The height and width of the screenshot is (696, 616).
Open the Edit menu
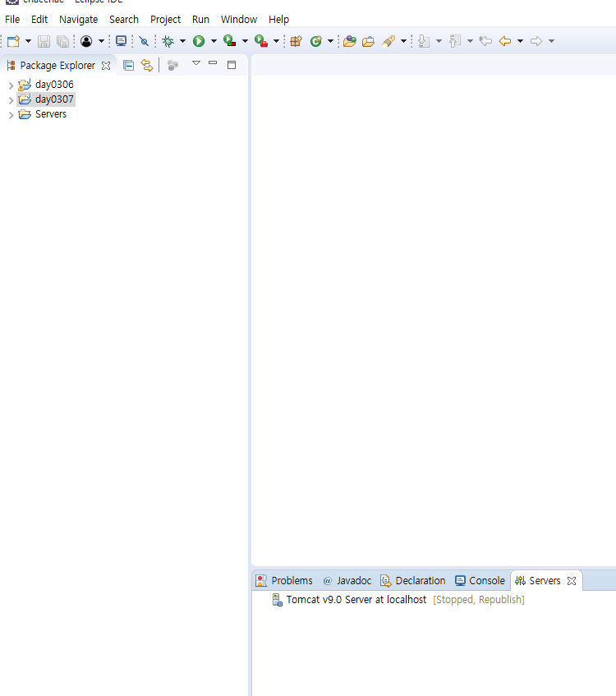click(x=39, y=20)
